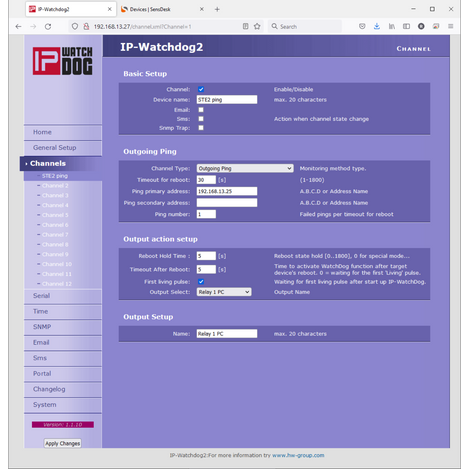This screenshot has height=469, width=469.
Task: Close the Devices SensDesk tab
Action: click(x=202, y=9)
